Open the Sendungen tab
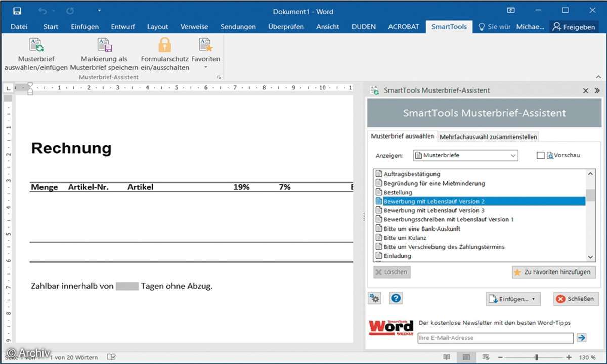Viewport: 607px width, 364px height. pos(238,27)
